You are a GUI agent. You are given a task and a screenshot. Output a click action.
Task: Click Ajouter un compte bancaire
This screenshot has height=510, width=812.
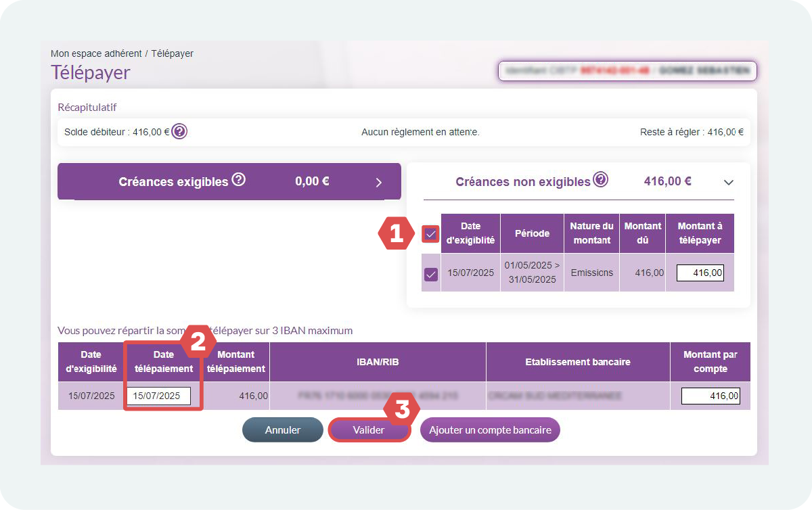[x=490, y=430]
